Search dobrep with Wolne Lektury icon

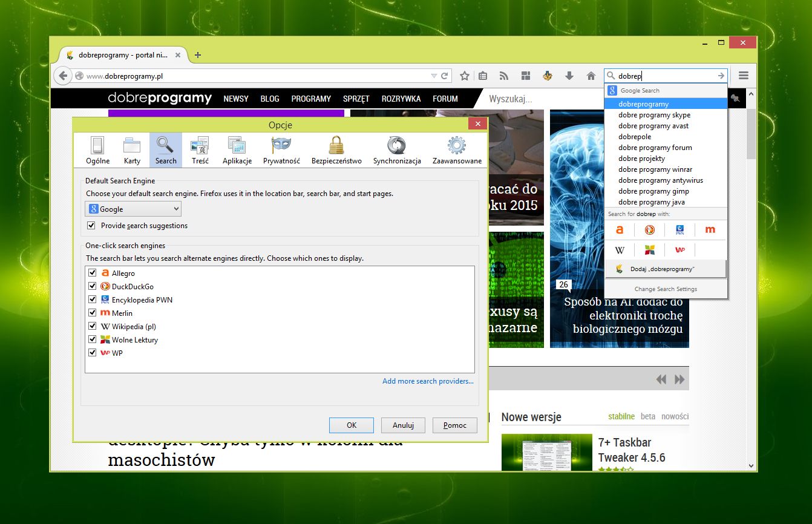(650, 250)
